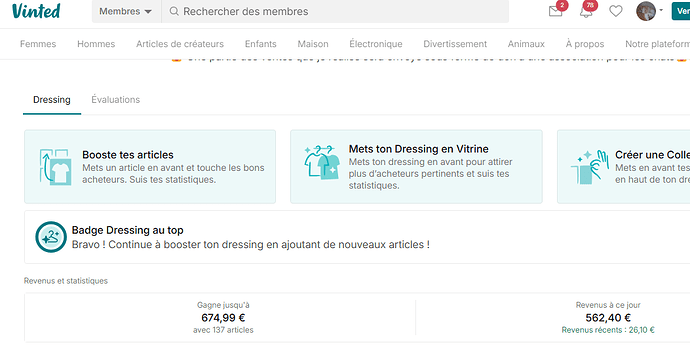Switch to the Dressing tab
Viewport: 690px width, 364px height.
pos(52,100)
